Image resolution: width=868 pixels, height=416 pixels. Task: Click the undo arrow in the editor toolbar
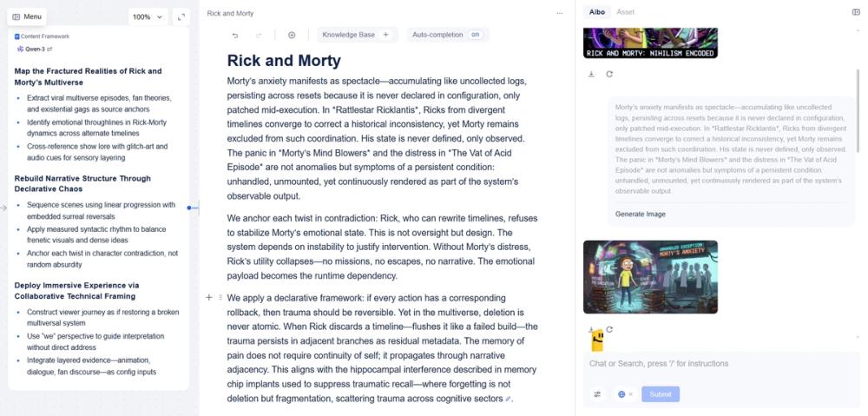click(x=234, y=35)
